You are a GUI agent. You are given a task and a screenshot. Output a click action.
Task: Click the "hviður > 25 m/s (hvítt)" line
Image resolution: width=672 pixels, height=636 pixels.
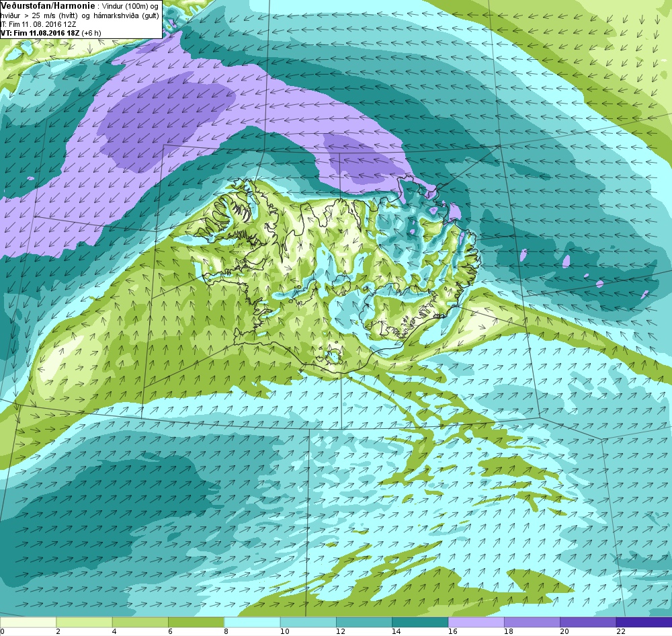click(39, 16)
